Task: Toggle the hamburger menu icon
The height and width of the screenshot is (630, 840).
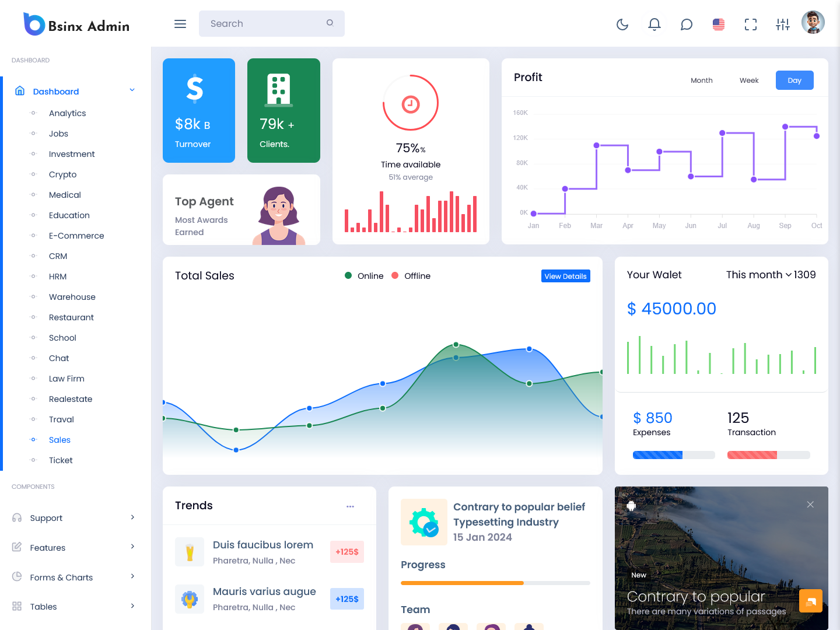Action: pyautogui.click(x=180, y=24)
